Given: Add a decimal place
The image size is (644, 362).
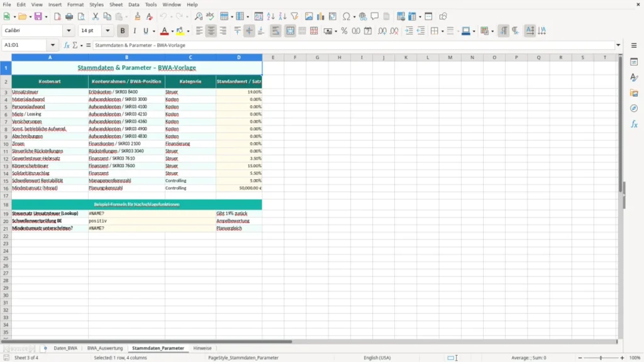Looking at the screenshot, I should coord(382,31).
